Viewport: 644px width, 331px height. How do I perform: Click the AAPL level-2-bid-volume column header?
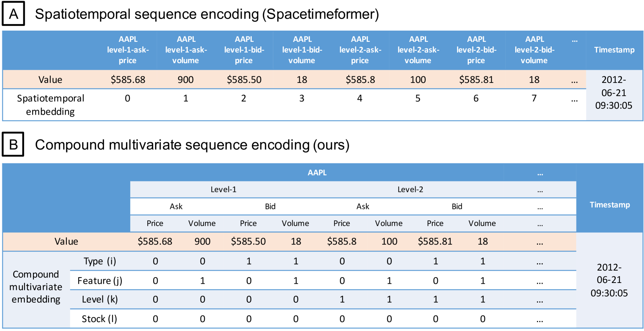tap(534, 50)
